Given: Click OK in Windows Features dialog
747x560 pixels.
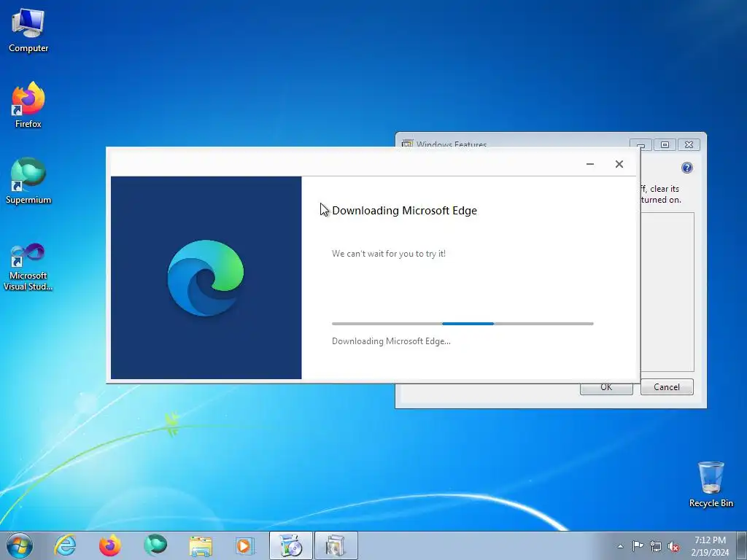Looking at the screenshot, I should click(606, 388).
